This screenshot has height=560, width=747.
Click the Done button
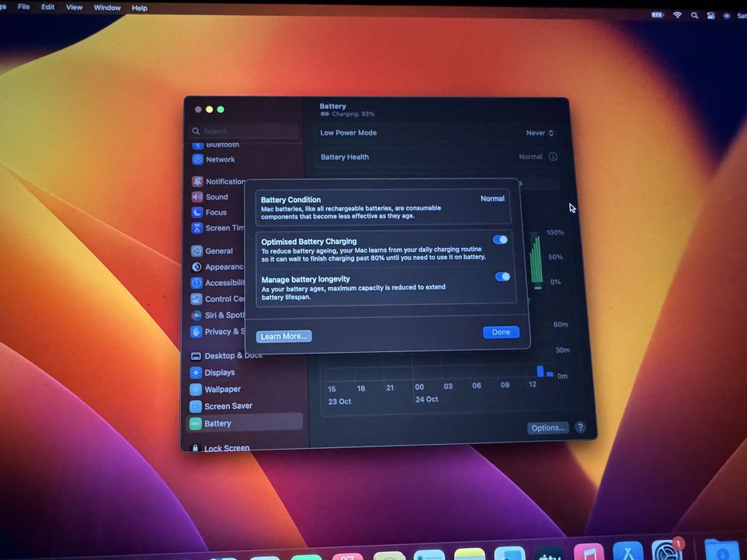coord(501,332)
